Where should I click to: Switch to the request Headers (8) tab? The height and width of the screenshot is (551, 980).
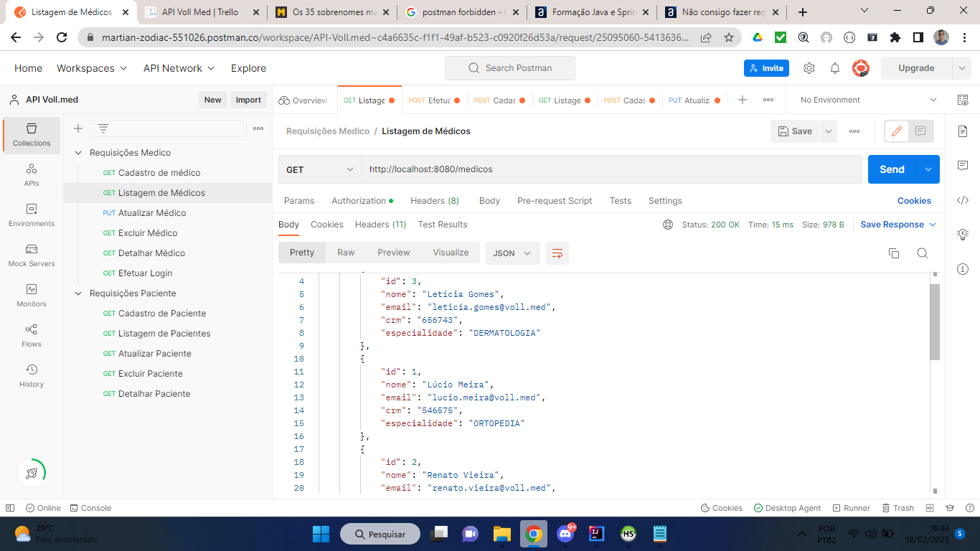[x=435, y=201]
